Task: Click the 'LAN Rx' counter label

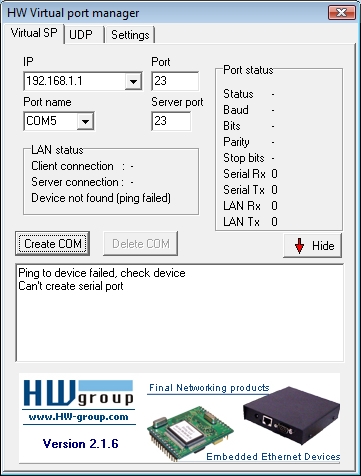Action: click(x=242, y=206)
